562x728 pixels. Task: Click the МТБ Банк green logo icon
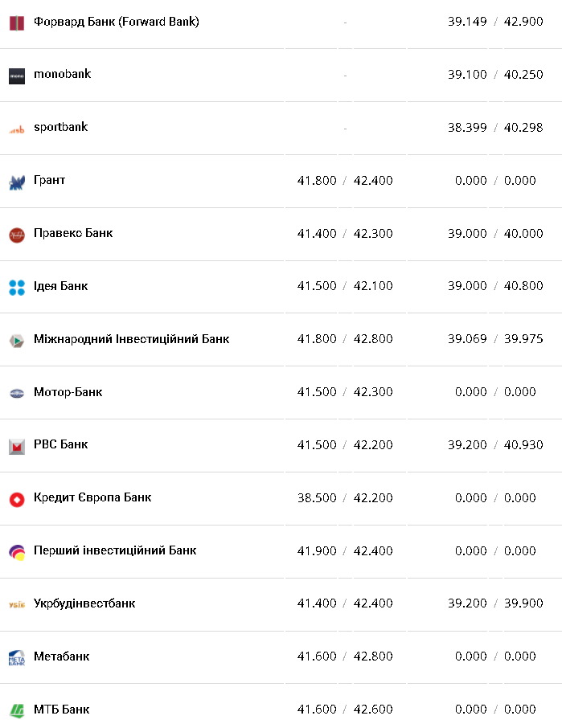[17, 710]
